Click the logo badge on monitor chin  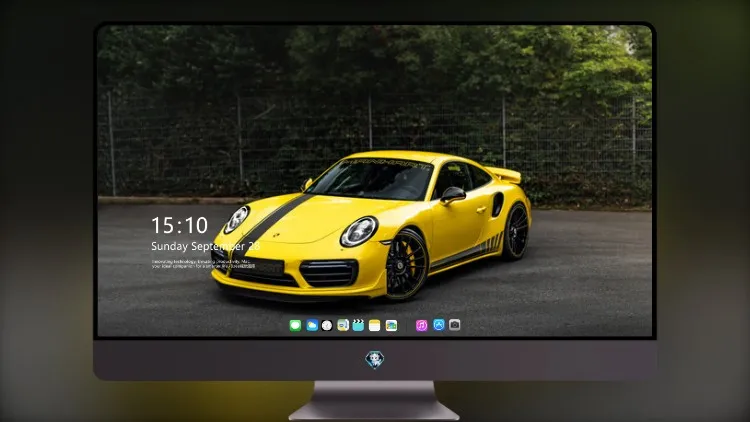point(375,360)
